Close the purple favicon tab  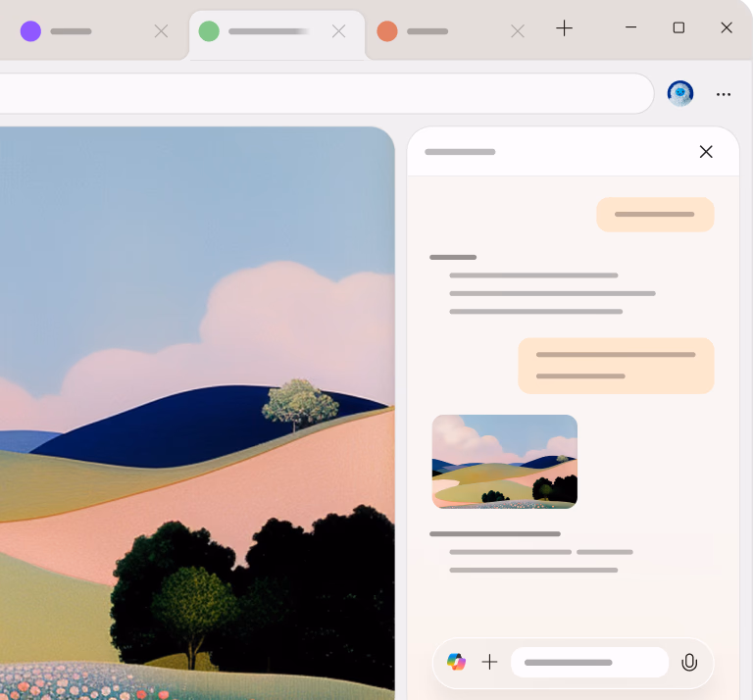(x=161, y=31)
